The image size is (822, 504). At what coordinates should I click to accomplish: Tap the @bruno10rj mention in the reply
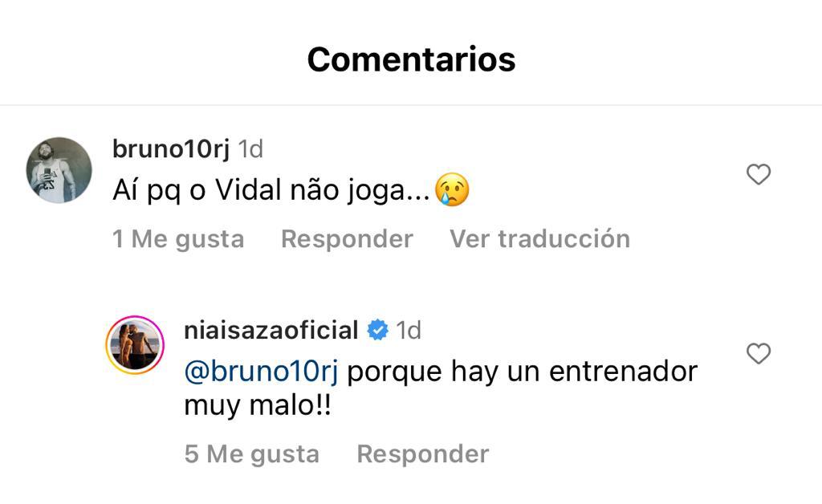(262, 372)
